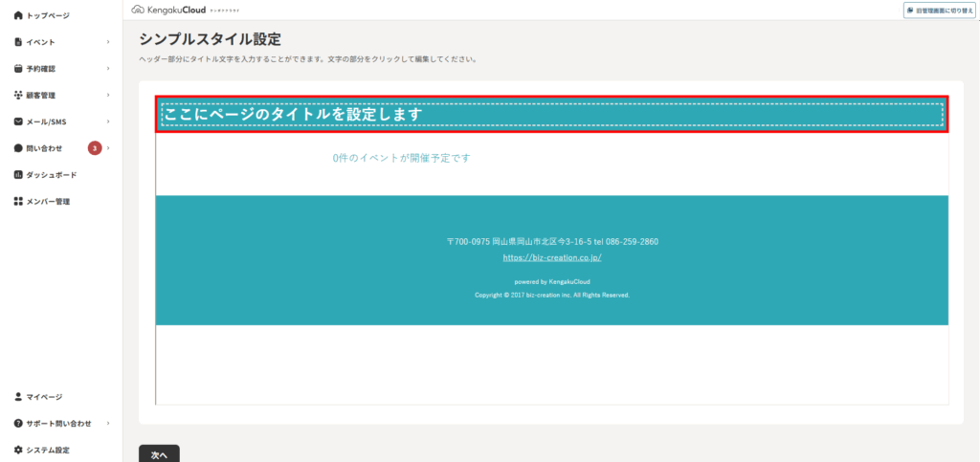Click the grid icon beside メンバー管理
This screenshot has height=462, width=980.
point(18,202)
